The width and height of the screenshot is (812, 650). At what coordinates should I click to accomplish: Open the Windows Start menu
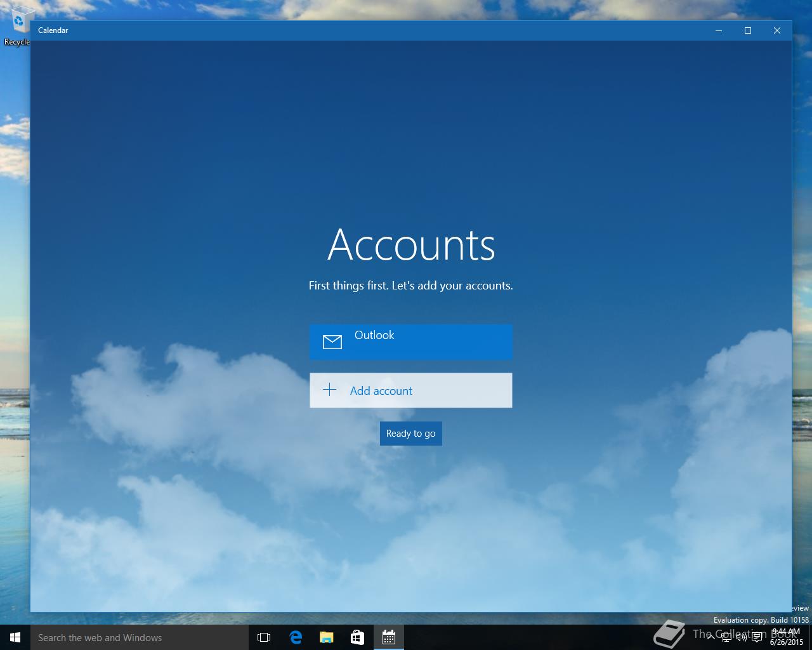point(15,637)
